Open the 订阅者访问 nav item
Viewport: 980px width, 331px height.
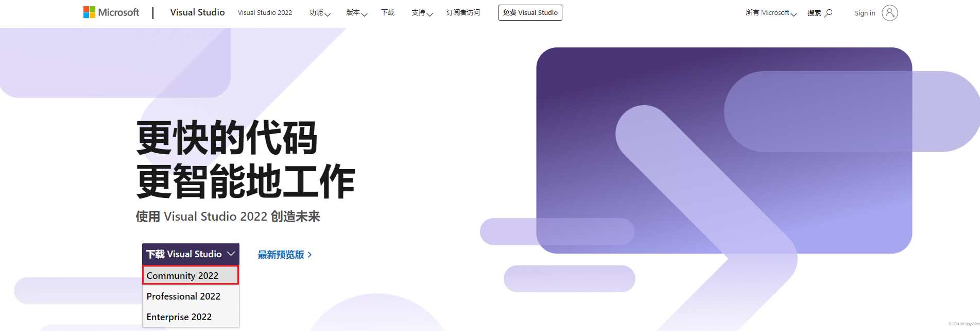[x=463, y=13]
